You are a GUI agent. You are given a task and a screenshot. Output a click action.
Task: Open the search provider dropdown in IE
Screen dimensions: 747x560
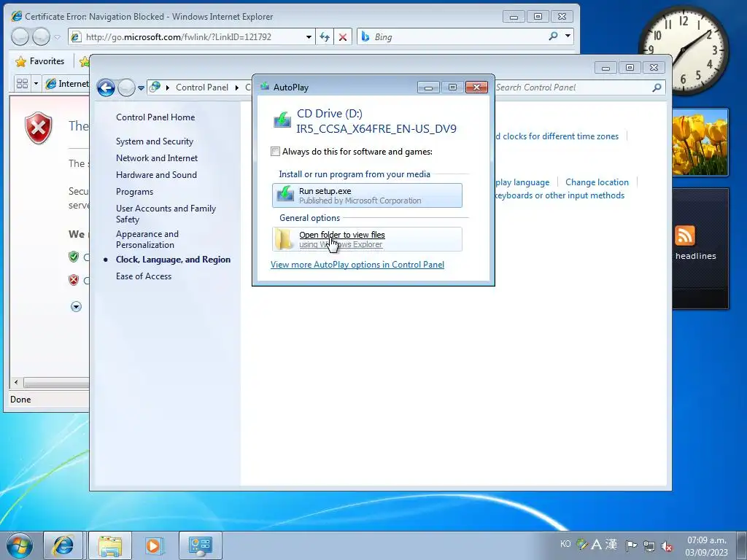pos(568,36)
